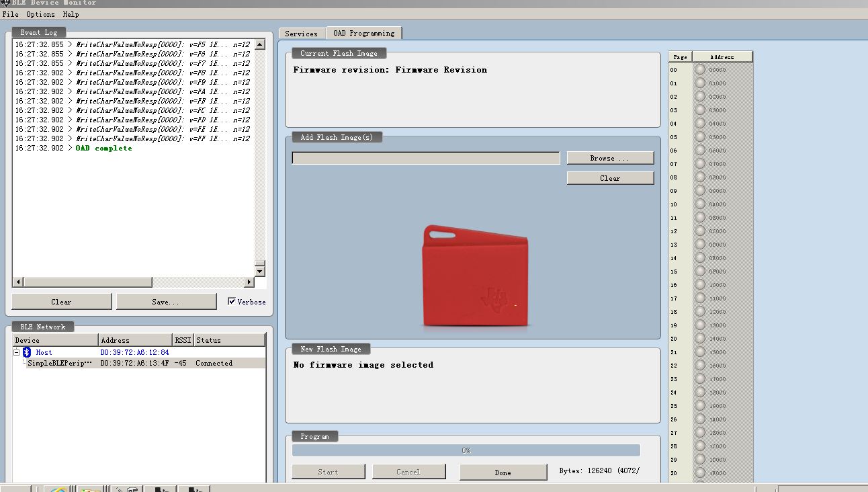Click the Event Log scroll left arrow
The width and height of the screenshot is (868, 492).
coord(18,282)
